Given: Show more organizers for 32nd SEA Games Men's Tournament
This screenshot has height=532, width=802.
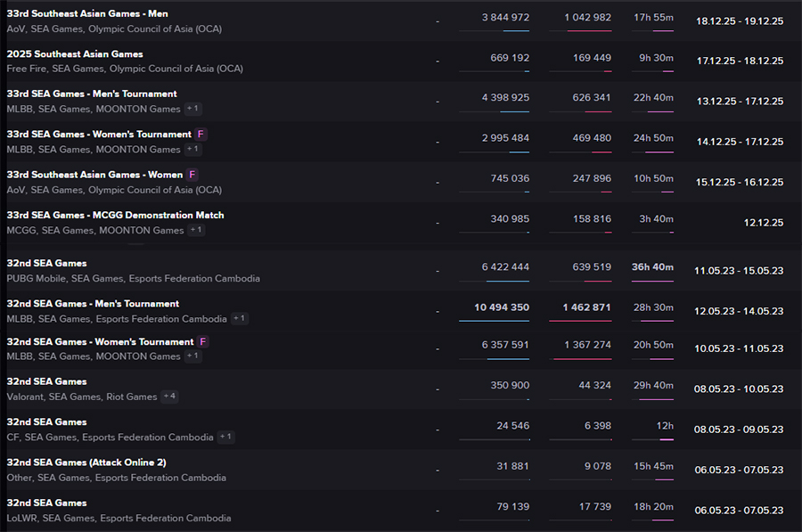Looking at the screenshot, I should (240, 318).
